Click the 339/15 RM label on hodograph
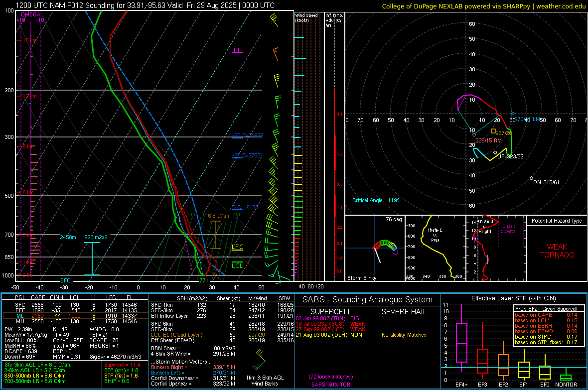The width and height of the screenshot is (588, 390). 489,140
